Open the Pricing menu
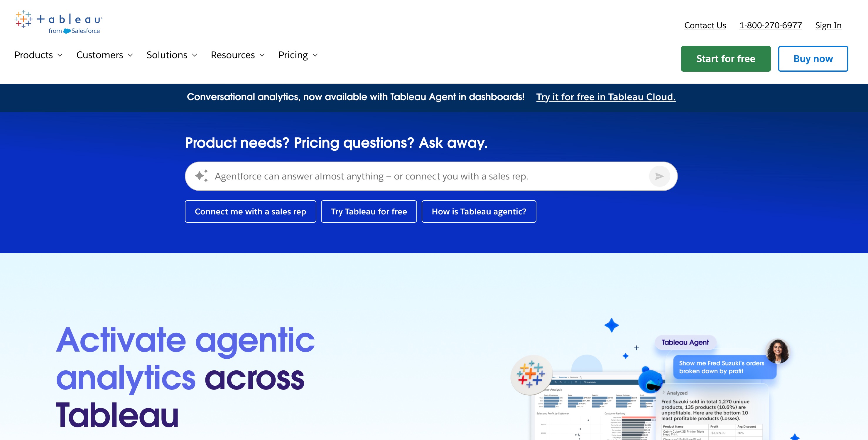868x440 pixels. pos(298,55)
